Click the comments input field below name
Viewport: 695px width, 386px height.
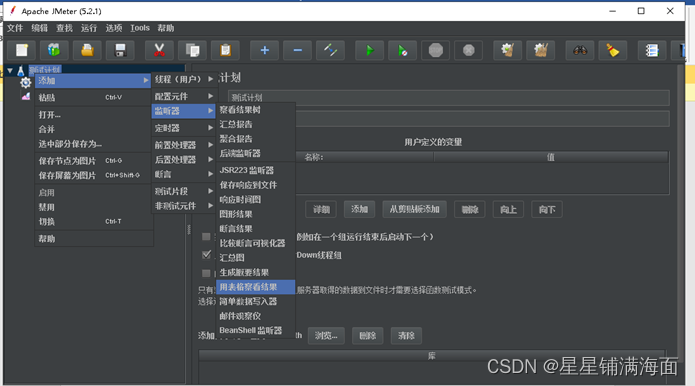(x=482, y=119)
